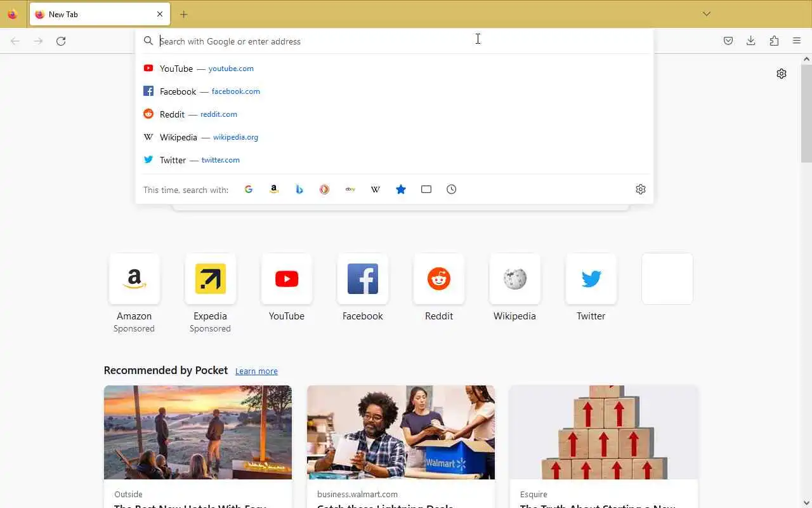Select Reddit suggestion in address dropdown
The width and height of the screenshot is (812, 508).
click(394, 114)
